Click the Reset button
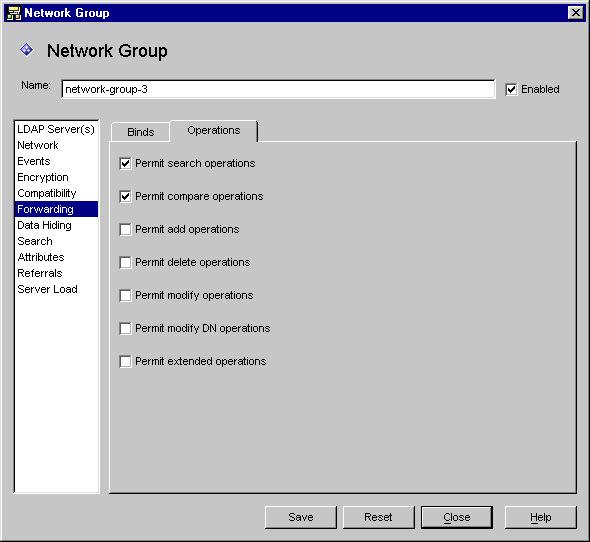 tap(378, 517)
